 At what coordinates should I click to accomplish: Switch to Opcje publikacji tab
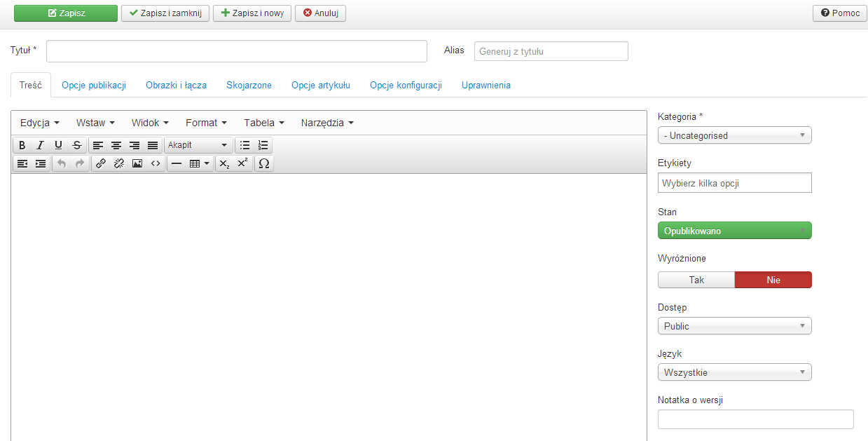(94, 85)
